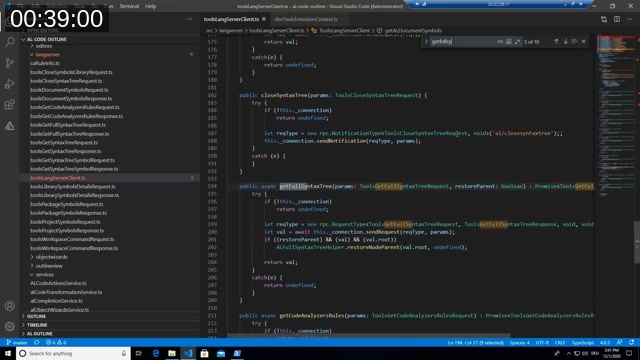This screenshot has width=640, height=360.
Task: Click langserver in the breadcrumb
Action: click(x=231, y=31)
